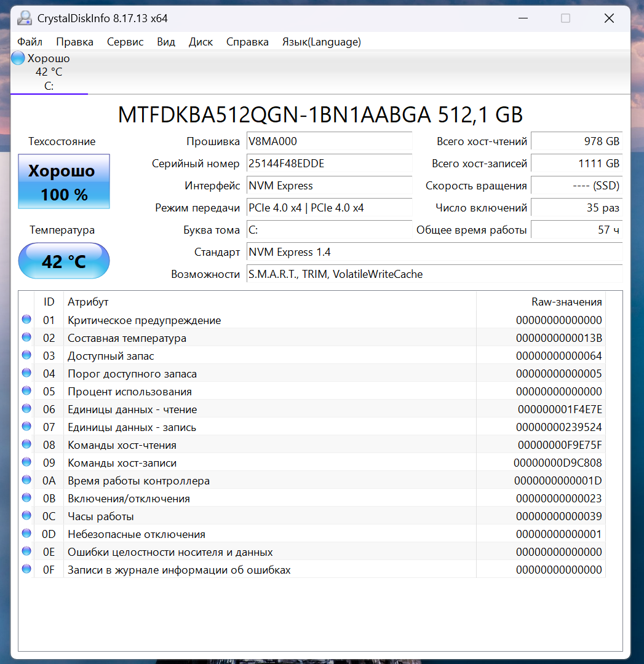Click status orb for attribute 01 row
Screen dimensions: 644x664
pos(26,319)
